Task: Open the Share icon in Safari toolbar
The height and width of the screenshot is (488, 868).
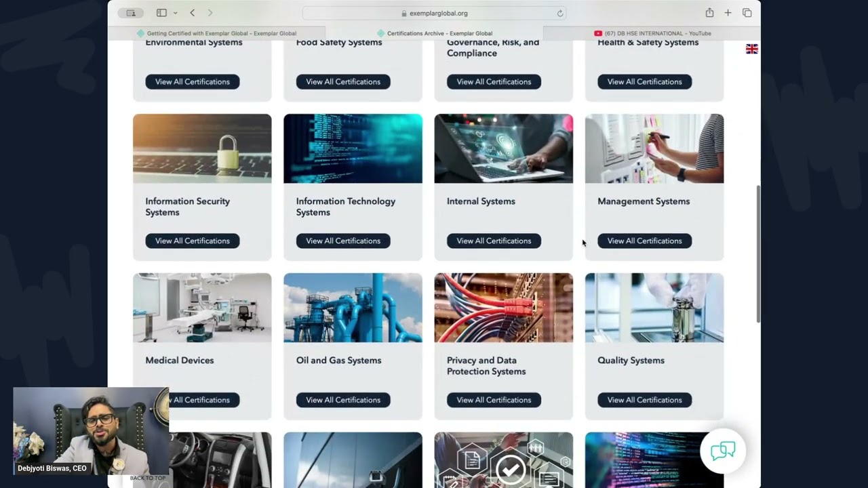Action: coord(709,13)
